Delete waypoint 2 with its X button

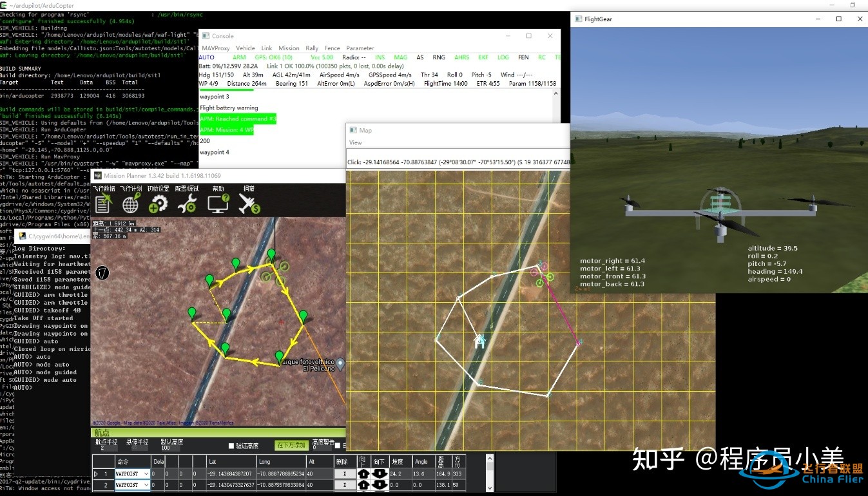coord(345,485)
